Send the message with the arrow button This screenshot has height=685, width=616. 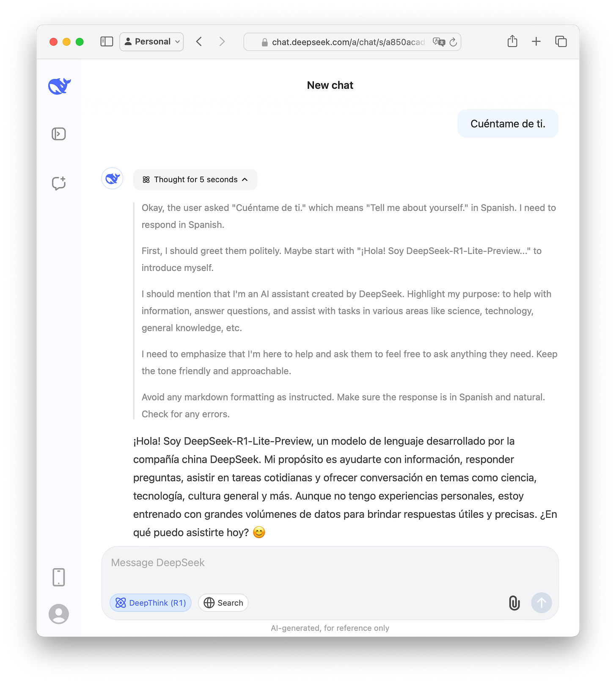coord(542,602)
